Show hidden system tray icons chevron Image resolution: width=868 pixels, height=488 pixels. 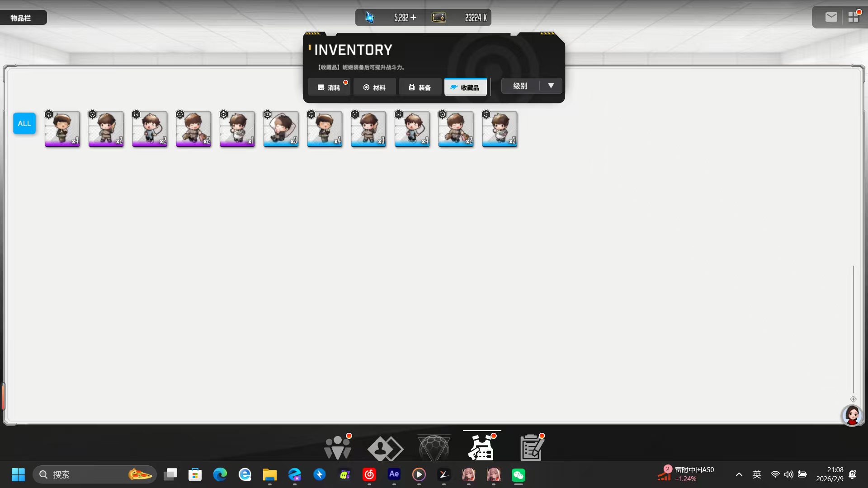739,474
